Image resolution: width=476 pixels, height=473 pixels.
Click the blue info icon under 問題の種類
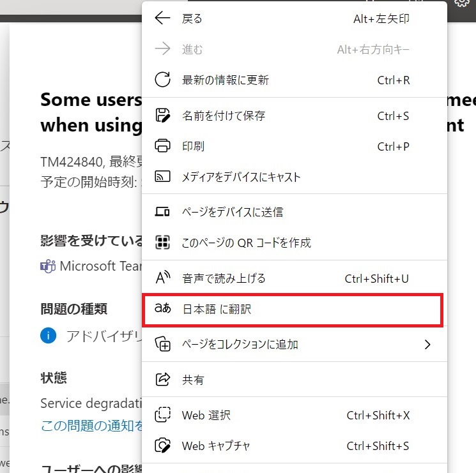48,335
